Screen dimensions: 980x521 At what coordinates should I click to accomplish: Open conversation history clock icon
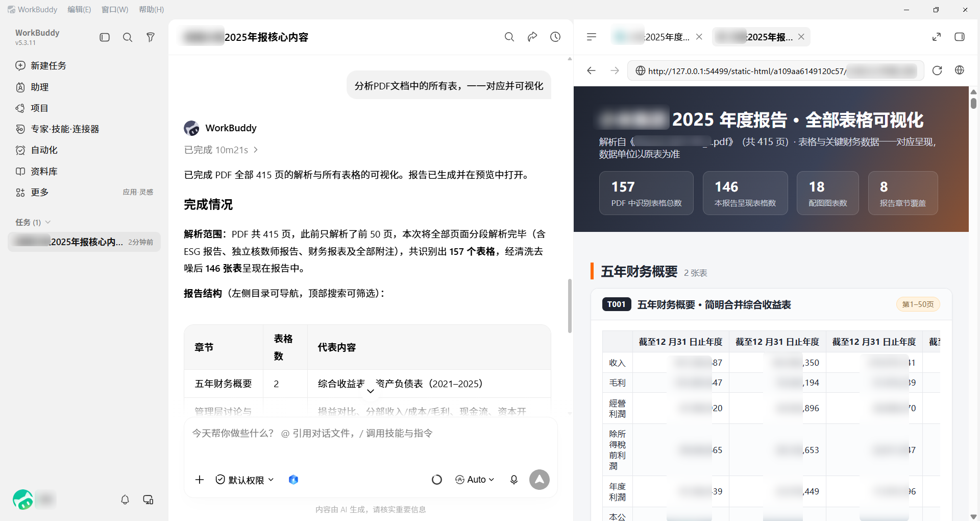[x=555, y=37]
